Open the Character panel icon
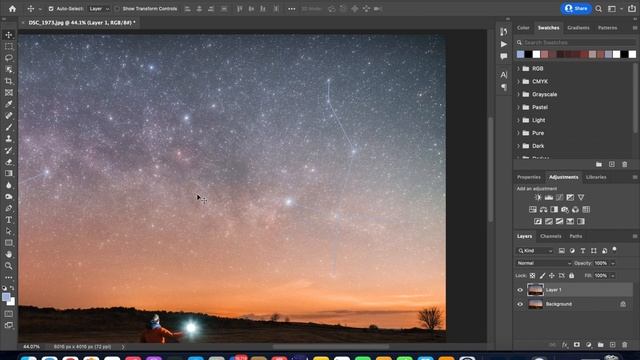640x360 pixels. point(504,75)
